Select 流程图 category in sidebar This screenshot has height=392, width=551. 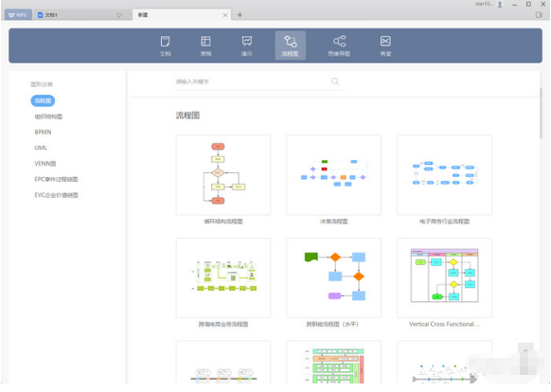(43, 101)
